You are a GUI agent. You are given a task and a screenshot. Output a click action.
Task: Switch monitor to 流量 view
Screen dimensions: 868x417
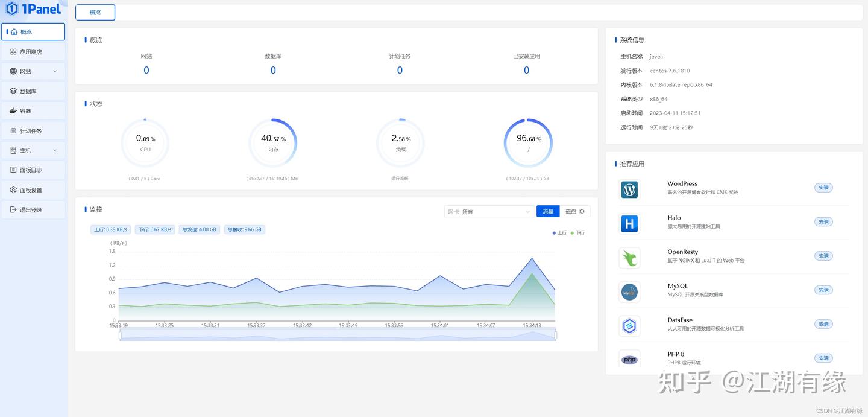coord(548,211)
